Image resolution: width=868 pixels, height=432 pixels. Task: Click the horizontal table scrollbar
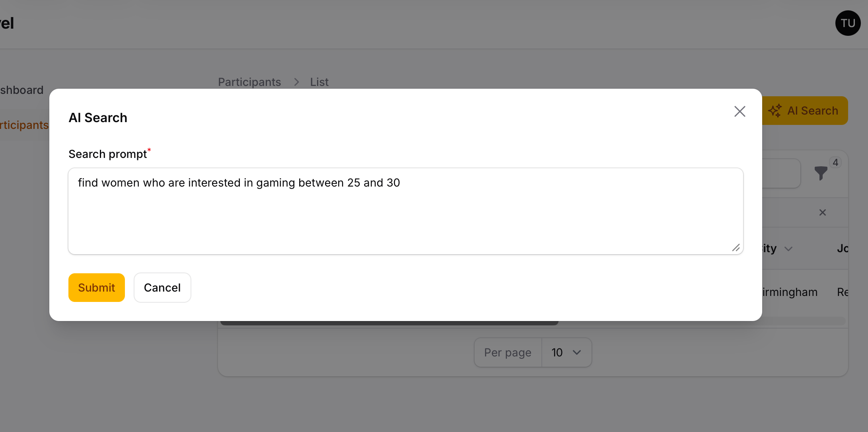pos(389,323)
